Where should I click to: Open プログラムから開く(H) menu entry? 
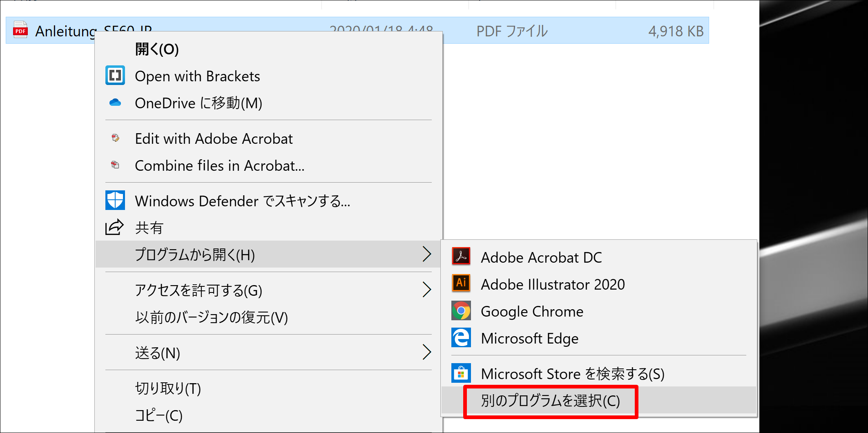pos(269,254)
